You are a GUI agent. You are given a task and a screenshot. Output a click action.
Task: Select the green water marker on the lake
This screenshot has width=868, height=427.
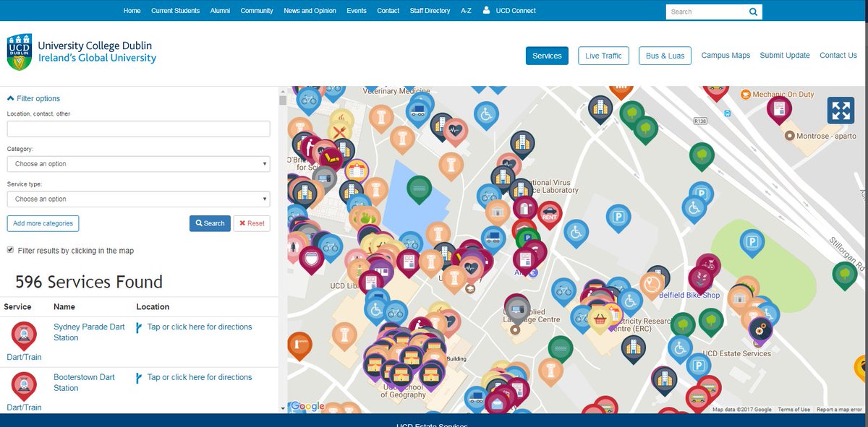417,190
